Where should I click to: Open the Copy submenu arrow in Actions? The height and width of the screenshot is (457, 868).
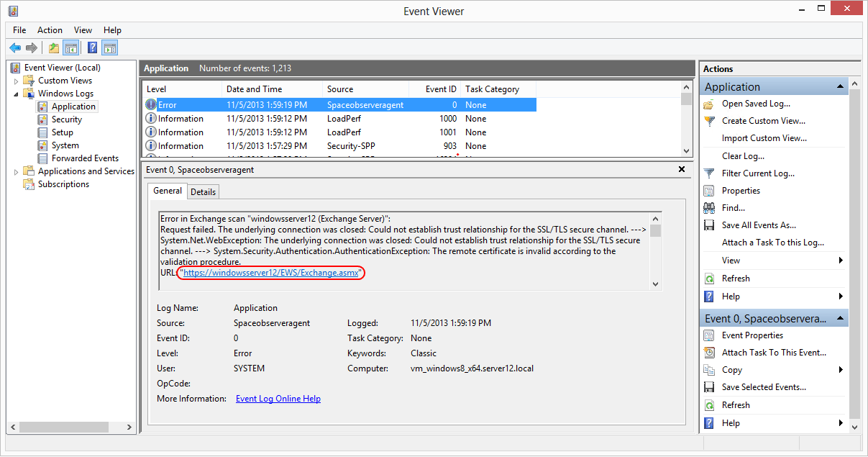point(841,370)
